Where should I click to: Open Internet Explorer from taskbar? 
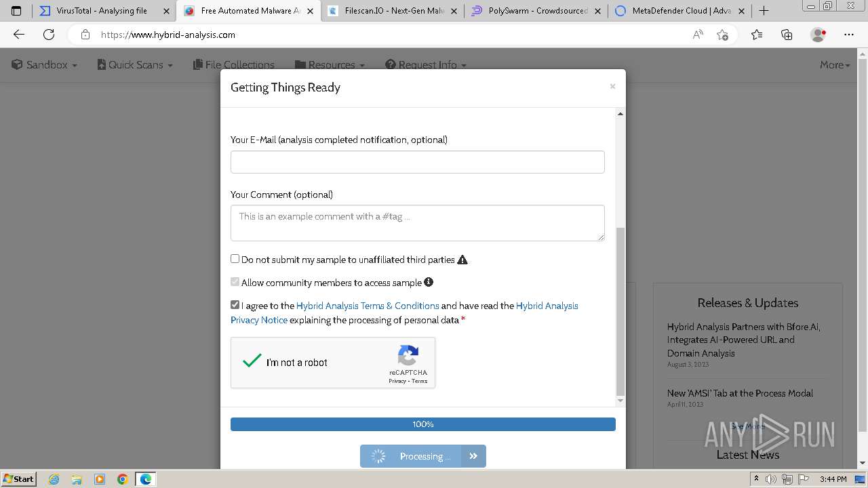[x=54, y=479]
